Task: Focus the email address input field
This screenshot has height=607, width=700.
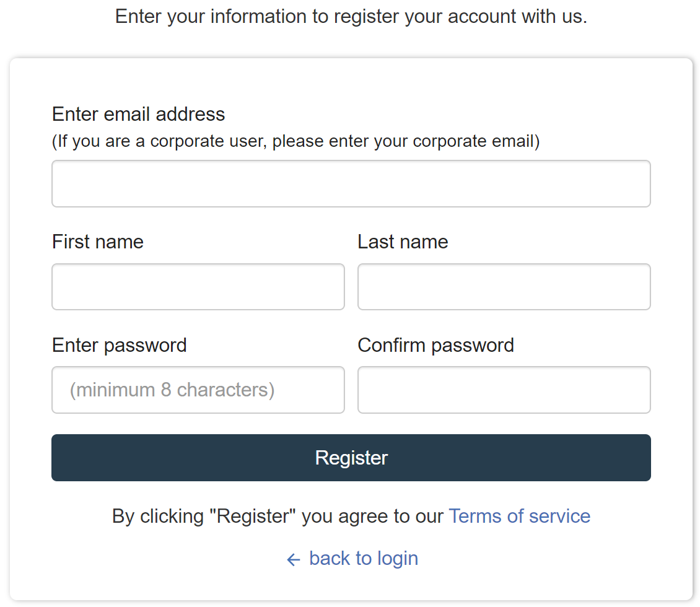Action: (x=351, y=183)
